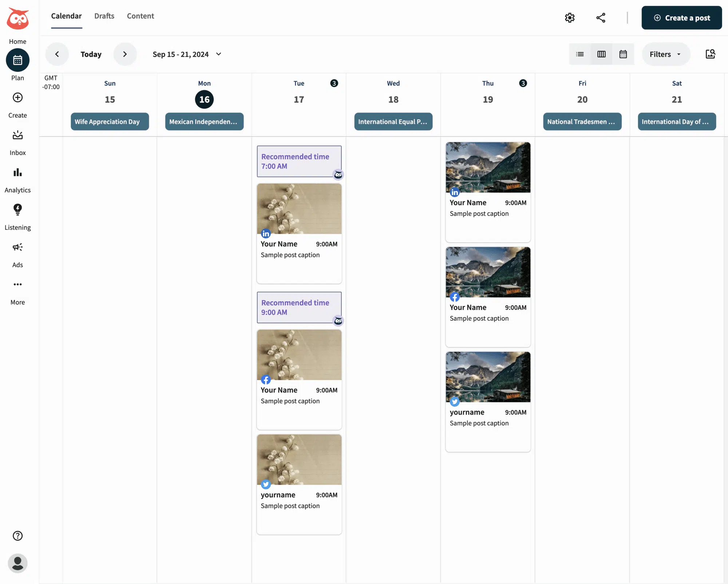The image size is (728, 584).
Task: Open the user profile avatar
Action: pyautogui.click(x=17, y=564)
